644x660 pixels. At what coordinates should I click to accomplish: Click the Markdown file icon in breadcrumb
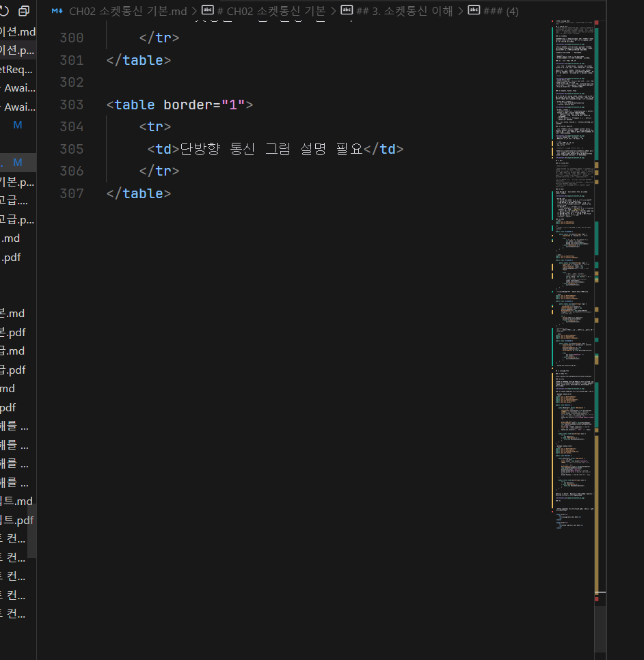pyautogui.click(x=57, y=11)
